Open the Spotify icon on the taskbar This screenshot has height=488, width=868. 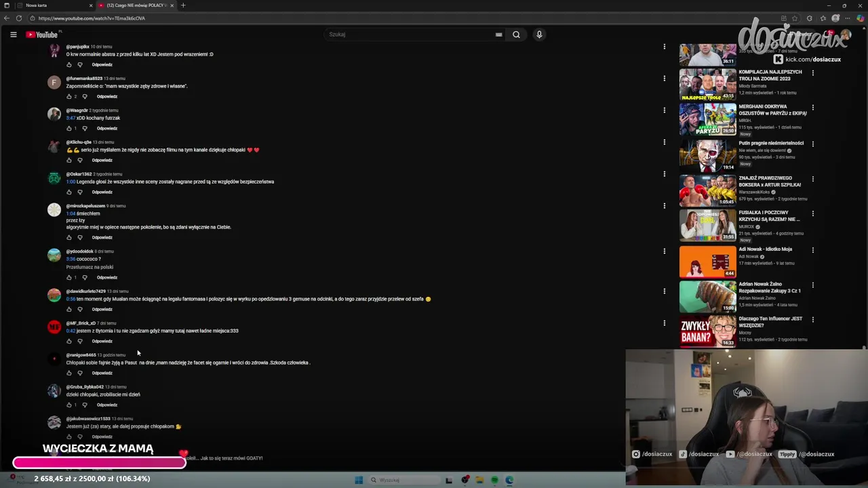(x=494, y=480)
